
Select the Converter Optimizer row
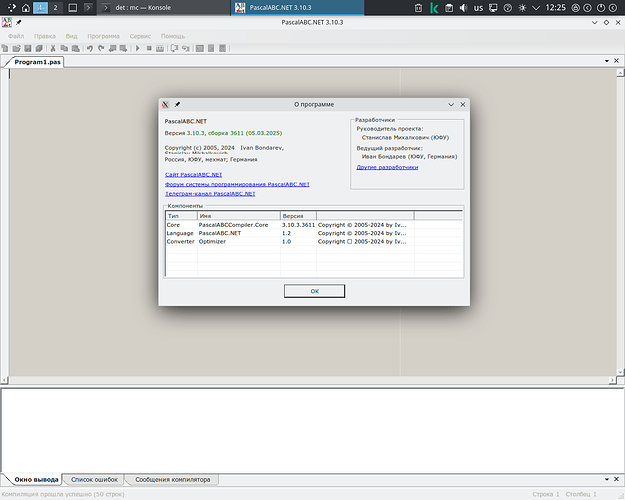314,242
